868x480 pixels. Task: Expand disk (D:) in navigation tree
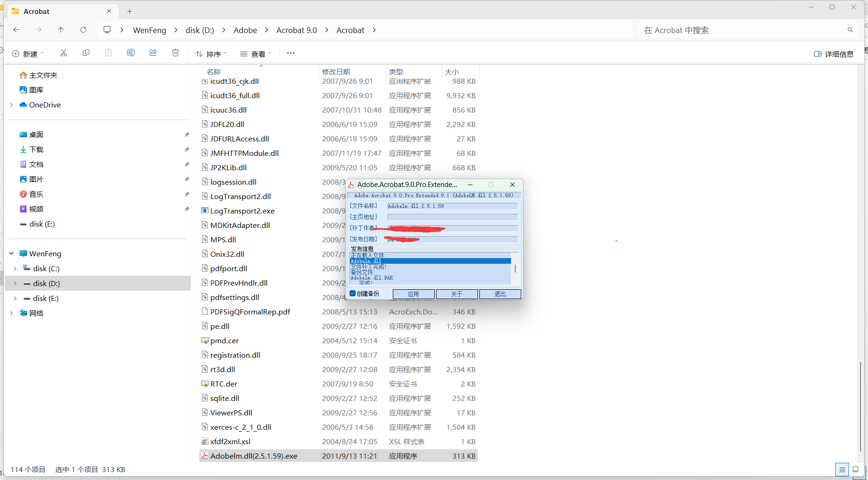pyautogui.click(x=15, y=283)
